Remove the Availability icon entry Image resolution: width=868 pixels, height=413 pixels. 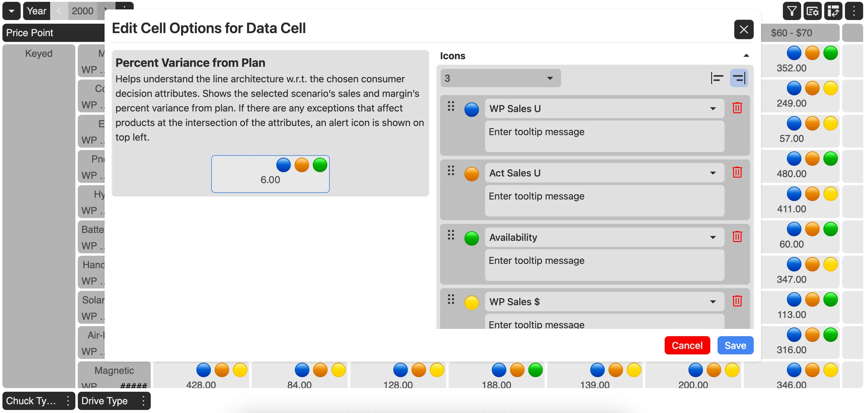[x=737, y=237]
